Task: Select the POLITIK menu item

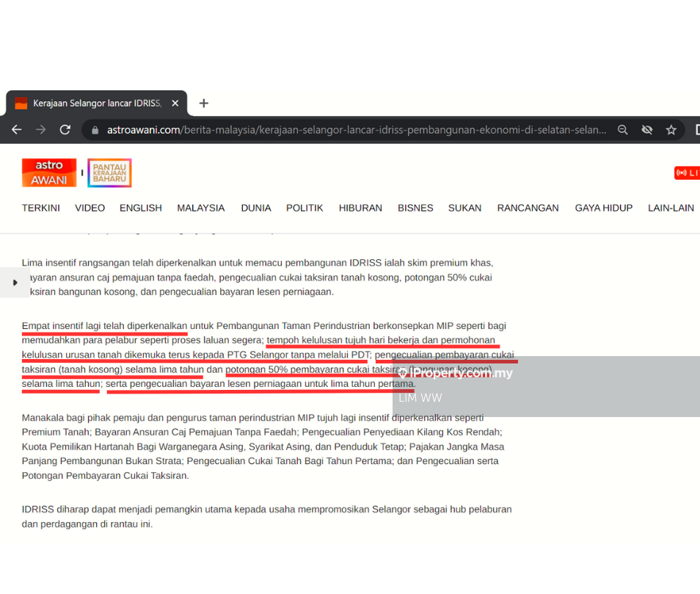Action: pos(305,208)
